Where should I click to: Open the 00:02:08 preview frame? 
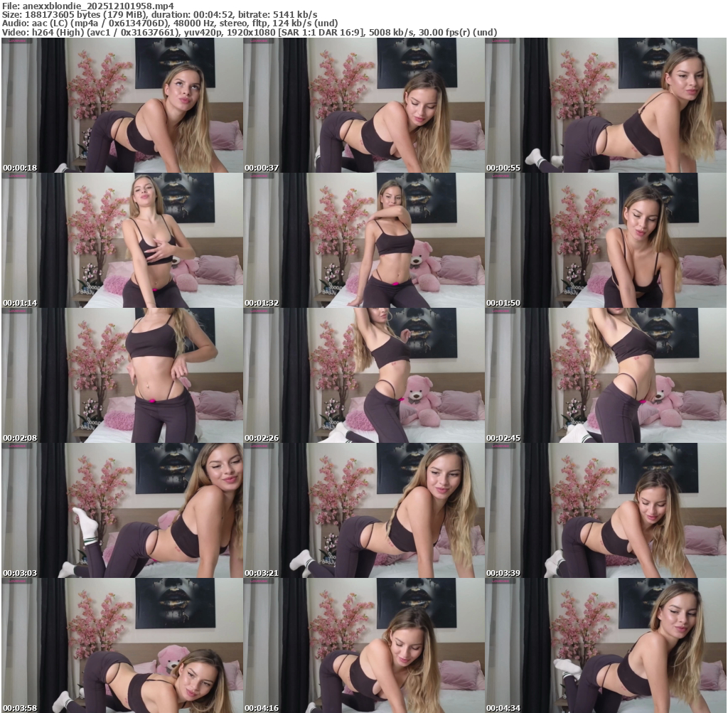122,375
